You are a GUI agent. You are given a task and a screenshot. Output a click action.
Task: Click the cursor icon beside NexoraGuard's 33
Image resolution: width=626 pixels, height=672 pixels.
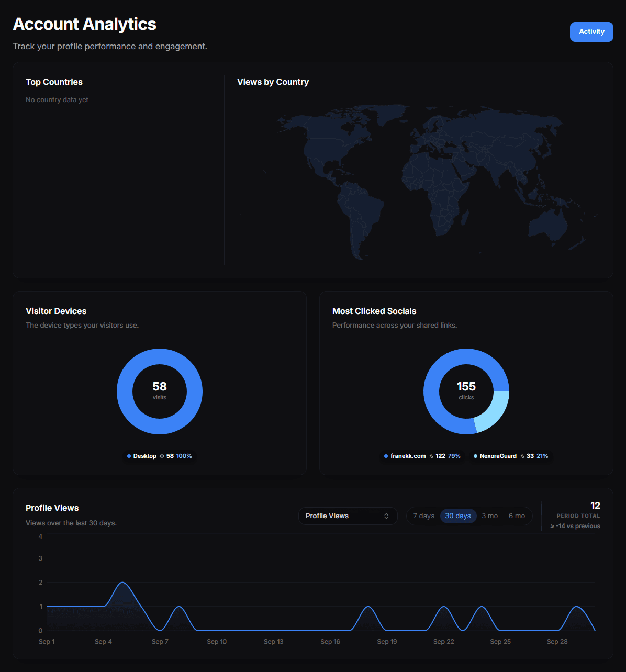click(x=522, y=456)
